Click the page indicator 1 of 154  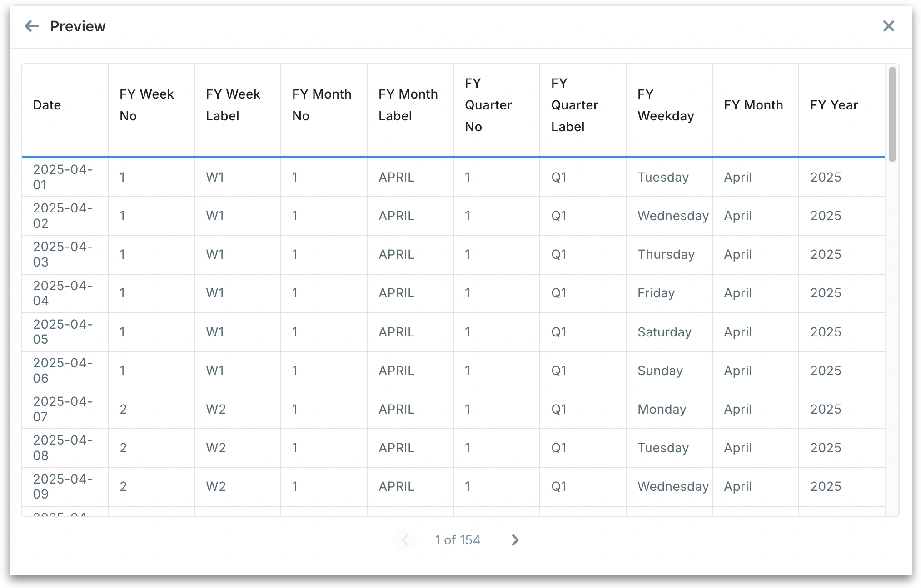point(457,540)
